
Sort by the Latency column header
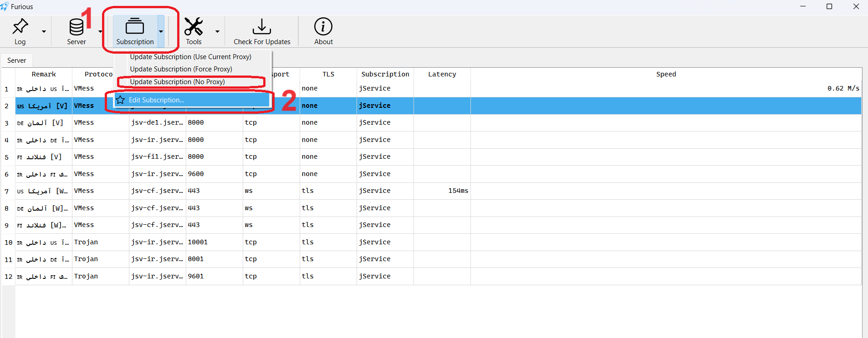tap(442, 74)
